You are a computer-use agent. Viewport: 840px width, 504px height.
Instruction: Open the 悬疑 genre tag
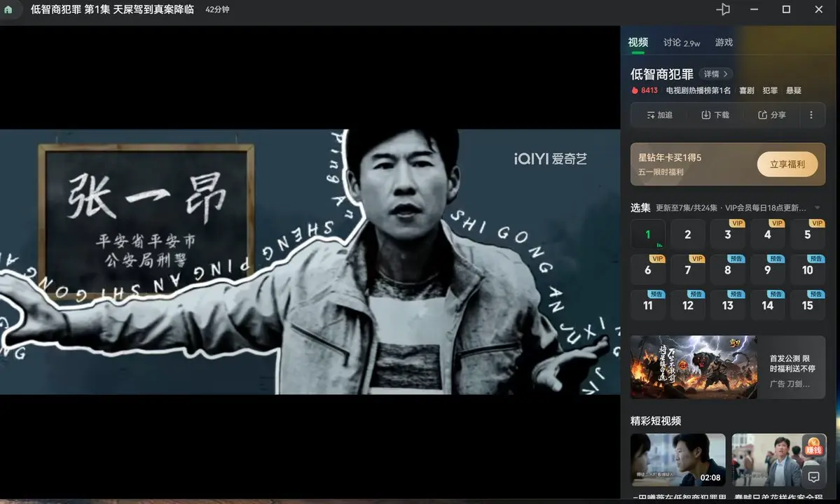(793, 90)
